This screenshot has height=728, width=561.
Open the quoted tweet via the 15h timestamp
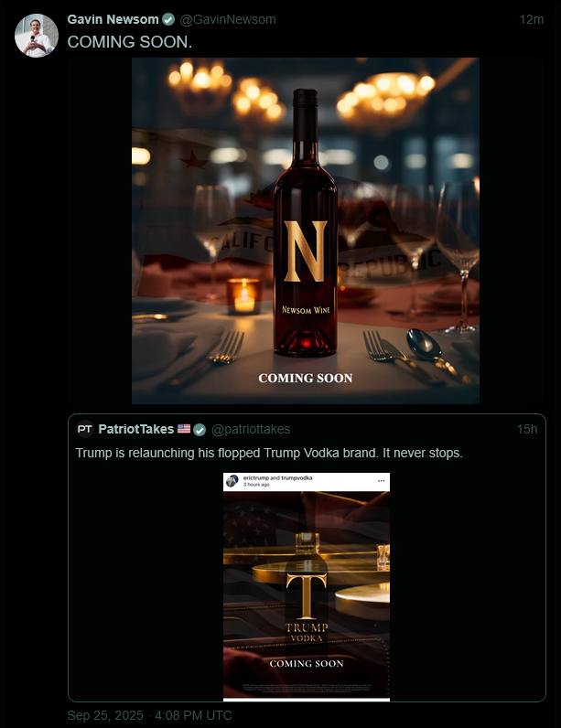(x=527, y=429)
